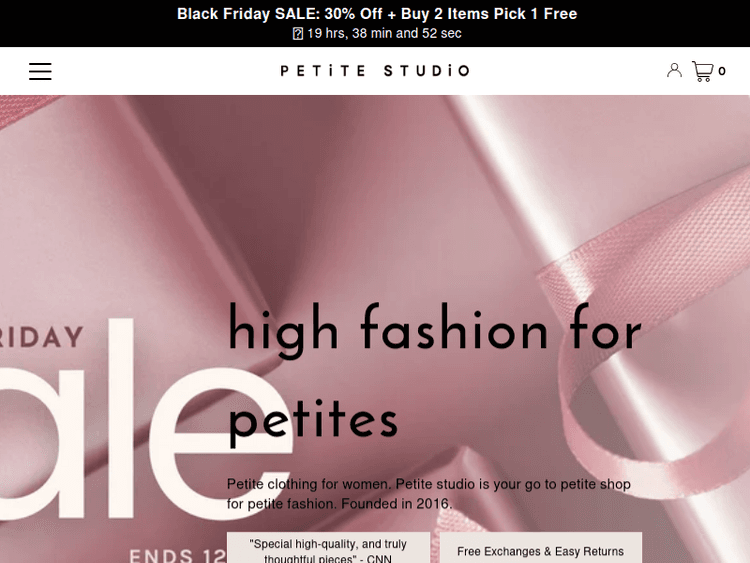Click 'Founded in 2016' sentence

click(x=396, y=504)
